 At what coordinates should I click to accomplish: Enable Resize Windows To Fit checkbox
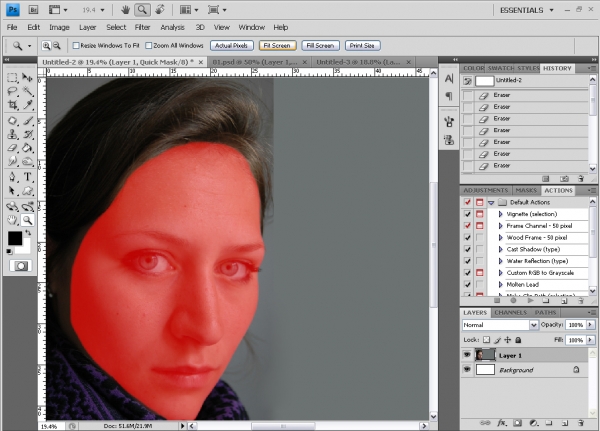click(x=76, y=46)
